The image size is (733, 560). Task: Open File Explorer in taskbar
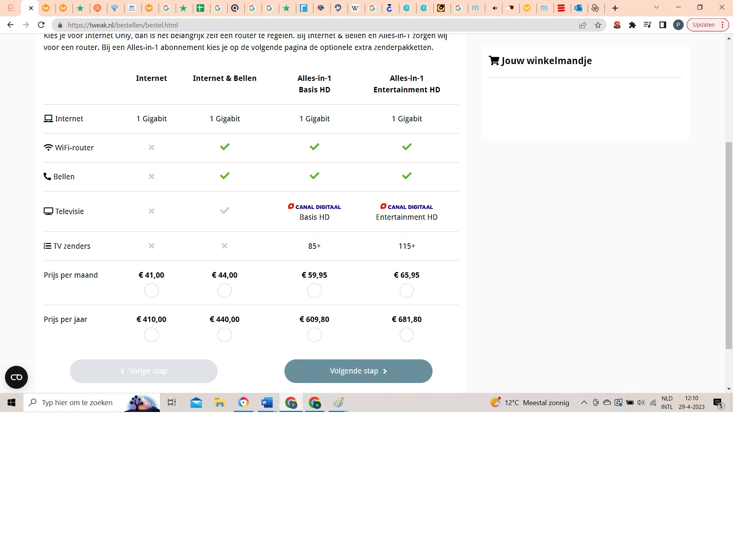click(x=220, y=402)
